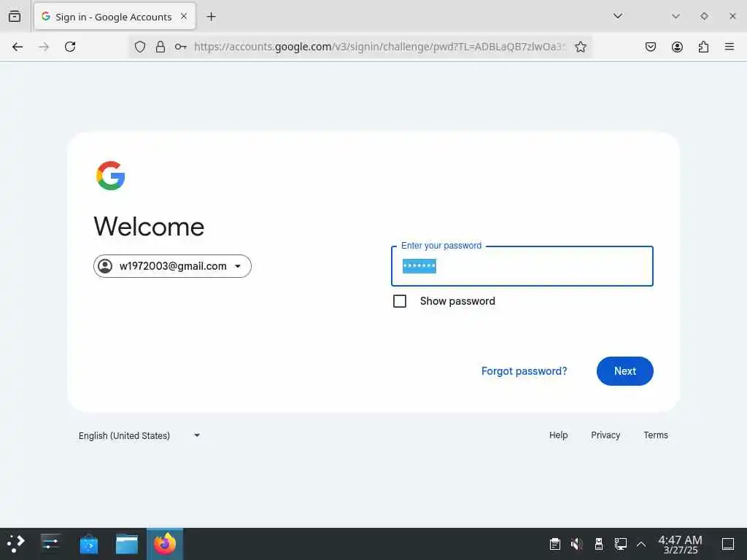Expand hidden system tray icons
This screenshot has width=747, height=560.
(641, 544)
